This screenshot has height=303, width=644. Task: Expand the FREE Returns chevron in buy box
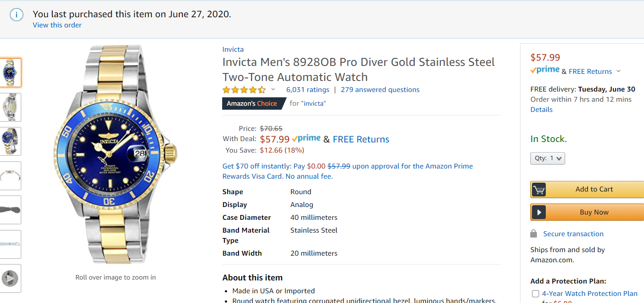[x=618, y=71]
